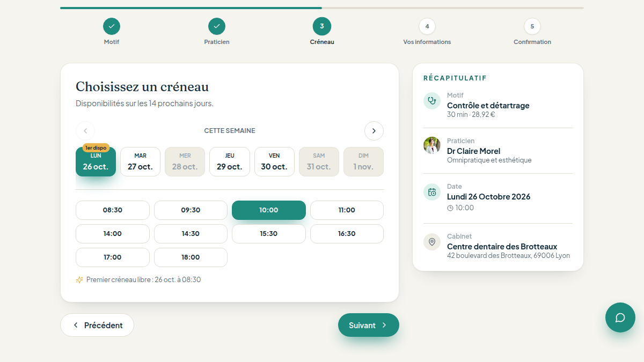Click the Précédent button
Image resolution: width=644 pixels, height=362 pixels.
pos(97,325)
